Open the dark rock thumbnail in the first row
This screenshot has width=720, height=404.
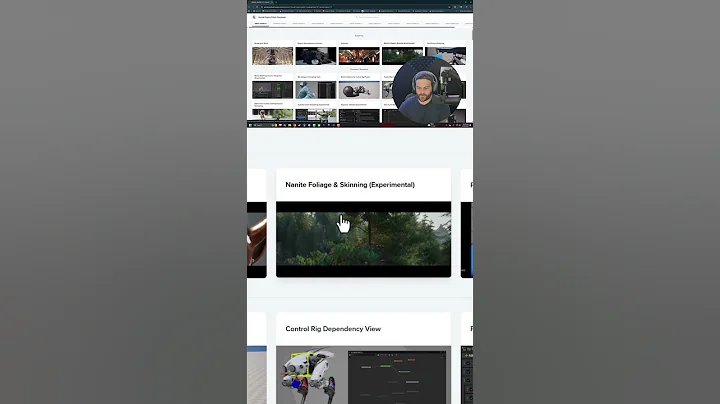pos(316,56)
